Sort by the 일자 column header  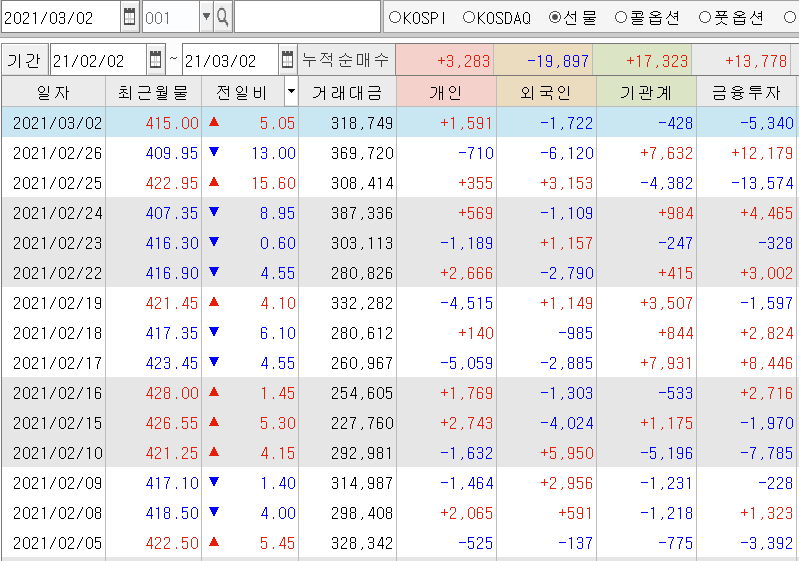click(x=54, y=92)
